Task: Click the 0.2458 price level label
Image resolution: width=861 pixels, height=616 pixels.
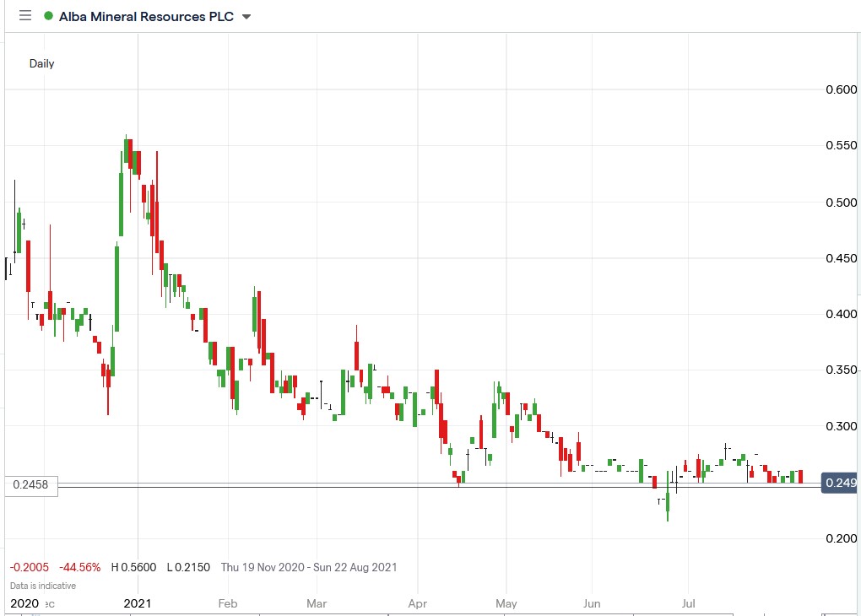Action: (x=30, y=485)
